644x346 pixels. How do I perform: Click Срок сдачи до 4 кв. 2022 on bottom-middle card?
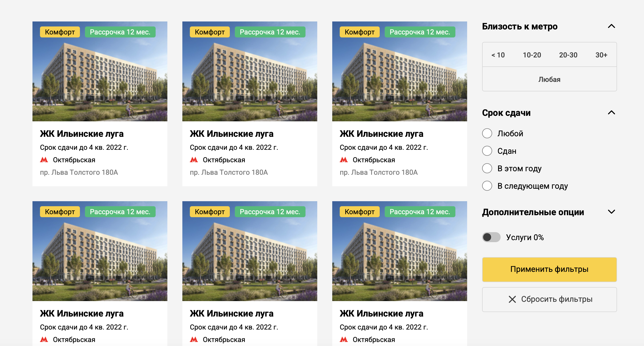coord(234,327)
